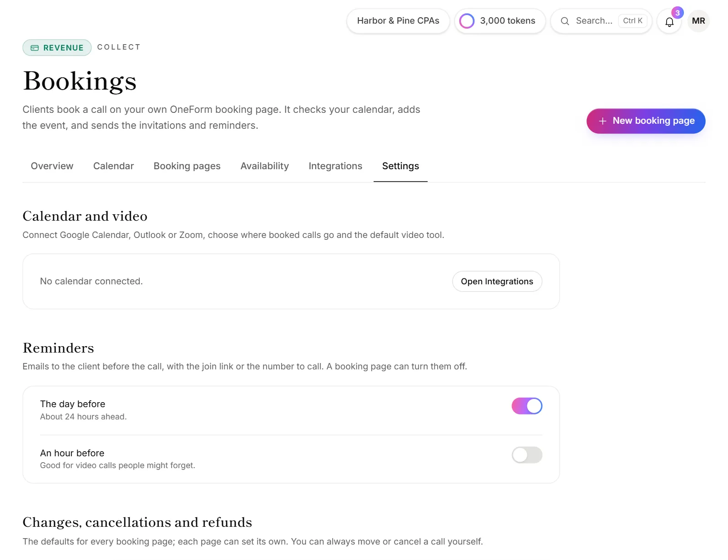Screen dimensions: 728x560
Task: Click the About 24 hours ahead text
Action: (x=83, y=417)
